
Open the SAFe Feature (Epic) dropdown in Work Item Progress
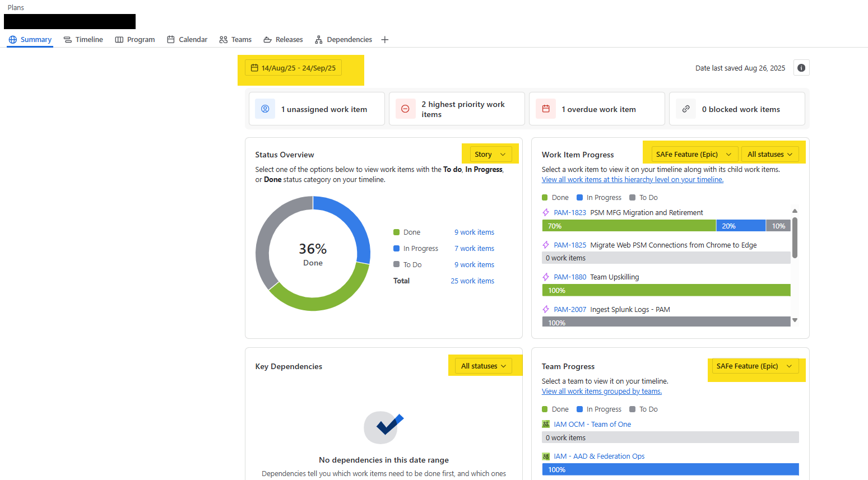[694, 154]
